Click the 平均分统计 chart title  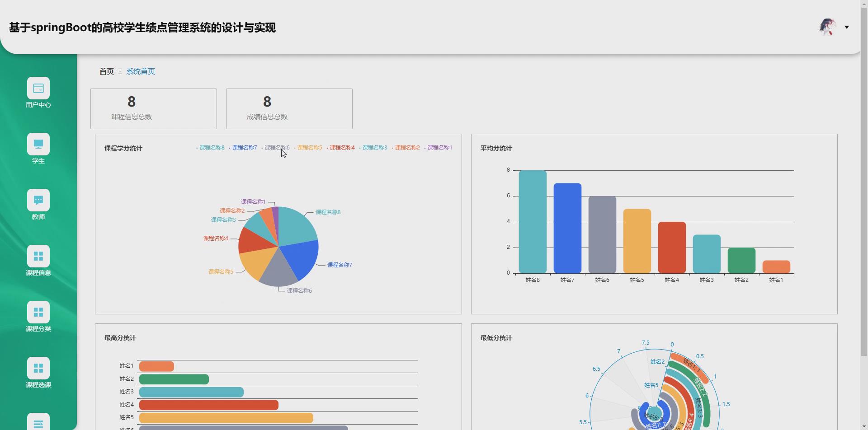pyautogui.click(x=496, y=148)
